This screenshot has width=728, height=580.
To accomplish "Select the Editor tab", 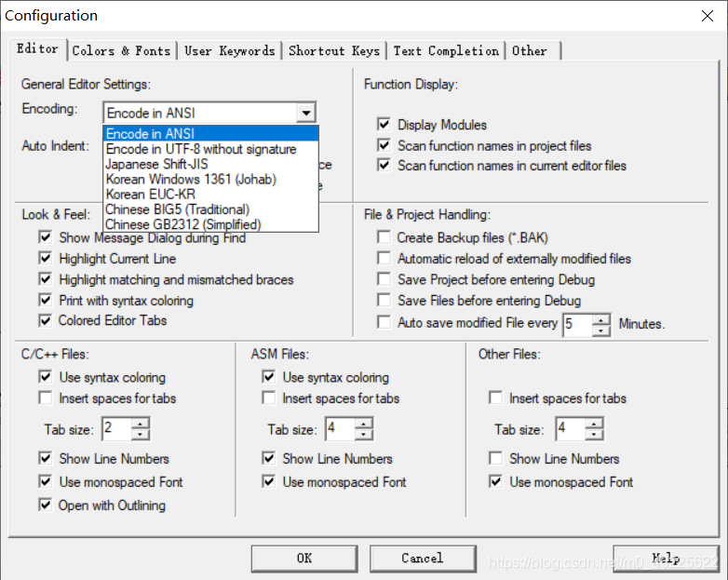I will click(x=38, y=48).
